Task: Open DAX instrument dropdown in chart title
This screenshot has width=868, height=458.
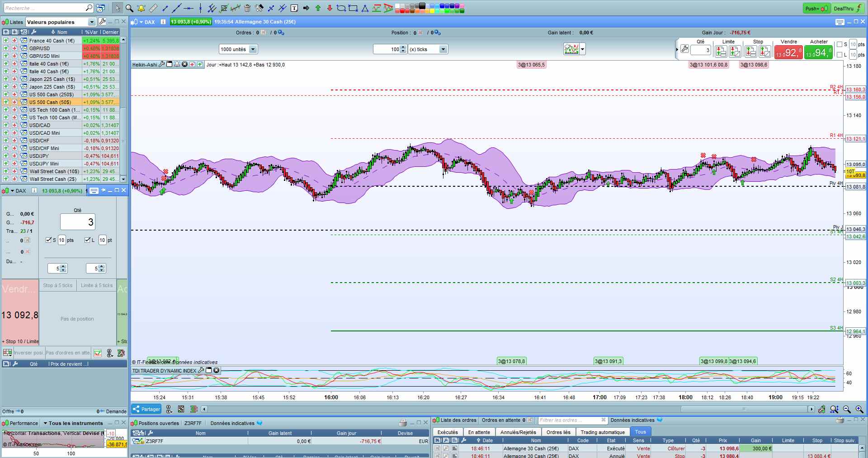Action: pos(141,22)
